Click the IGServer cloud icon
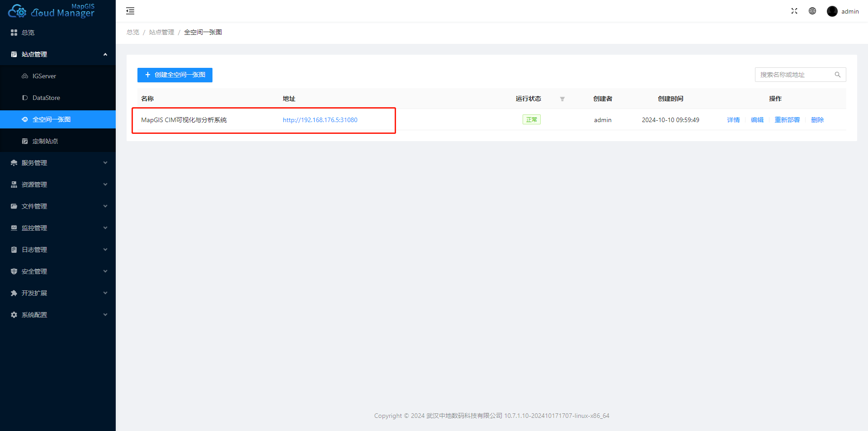Viewport: 868px width, 431px height. point(25,76)
